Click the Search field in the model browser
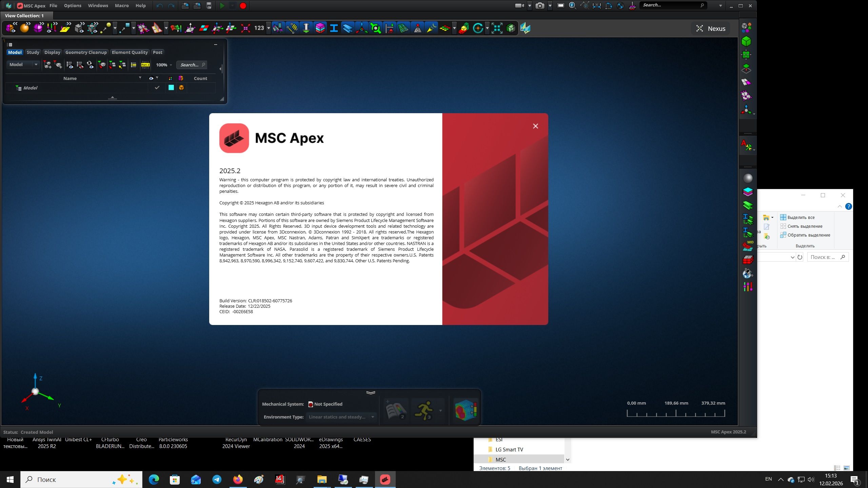Viewport: 868px width, 488px height. click(192, 65)
